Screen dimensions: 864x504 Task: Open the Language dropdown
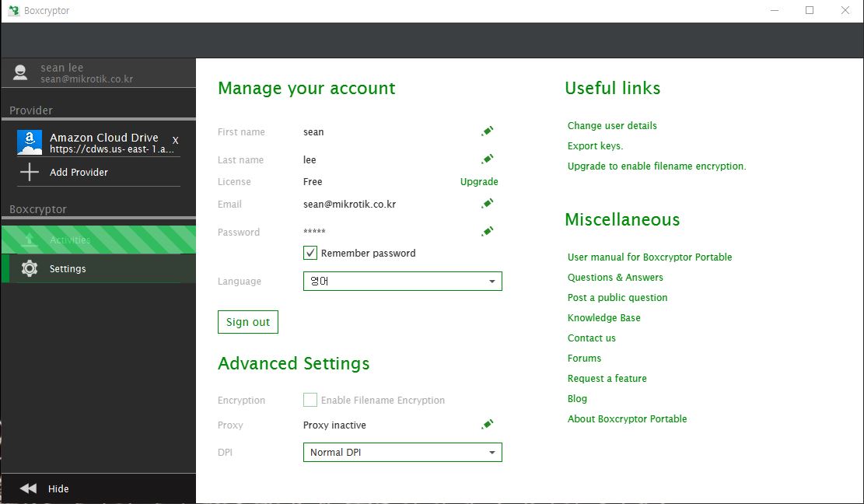click(402, 281)
